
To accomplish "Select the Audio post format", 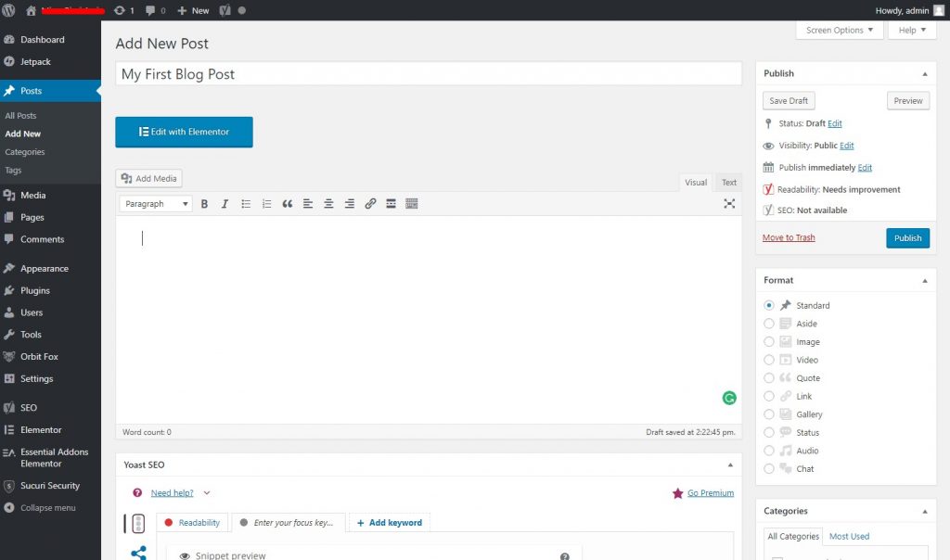I will tap(769, 451).
